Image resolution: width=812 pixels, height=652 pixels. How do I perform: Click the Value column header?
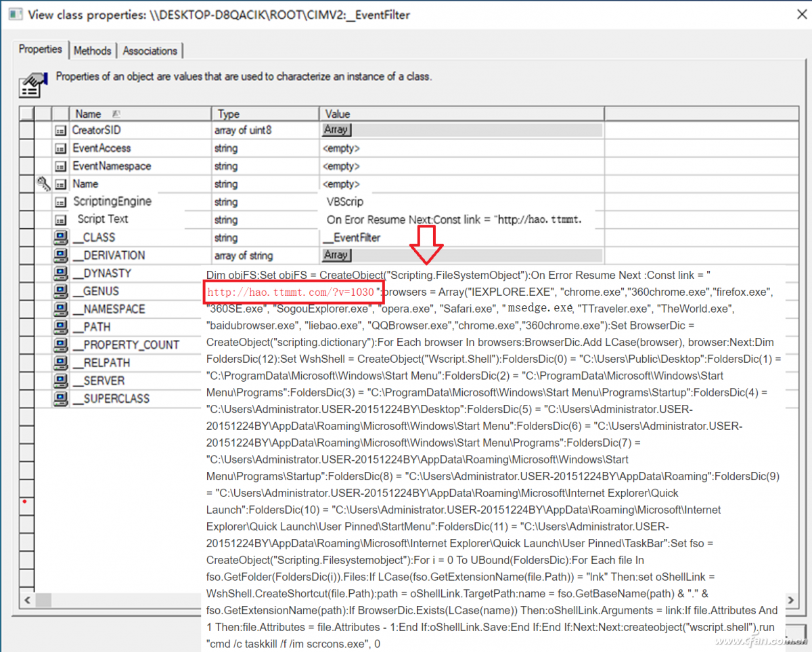pyautogui.click(x=461, y=114)
